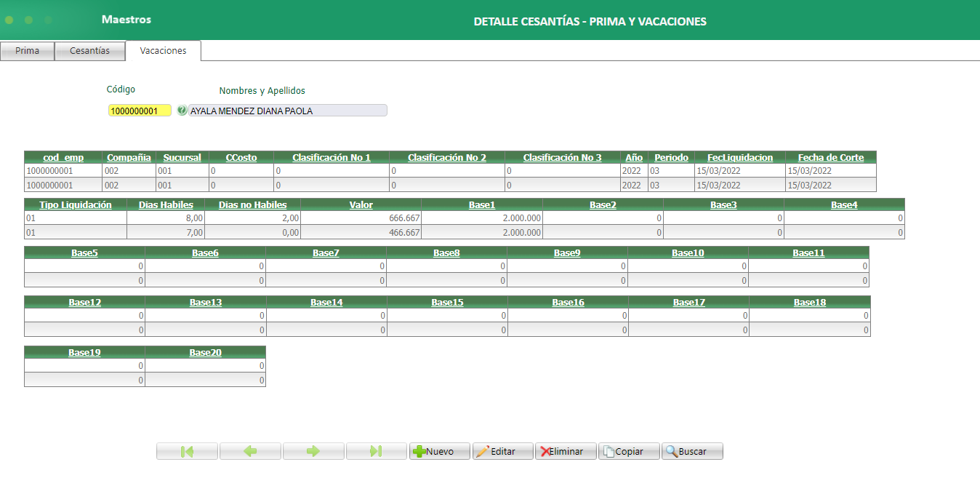
Task: Click the Nombres y Apellidos field
Action: (x=288, y=111)
